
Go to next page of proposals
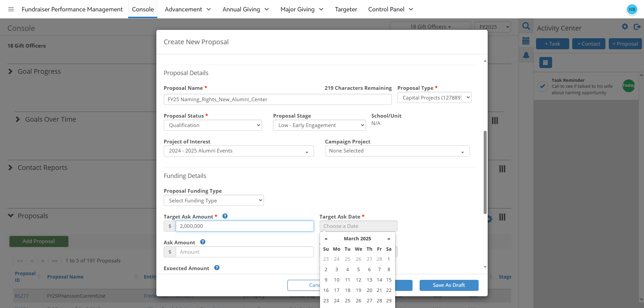click(x=43, y=261)
